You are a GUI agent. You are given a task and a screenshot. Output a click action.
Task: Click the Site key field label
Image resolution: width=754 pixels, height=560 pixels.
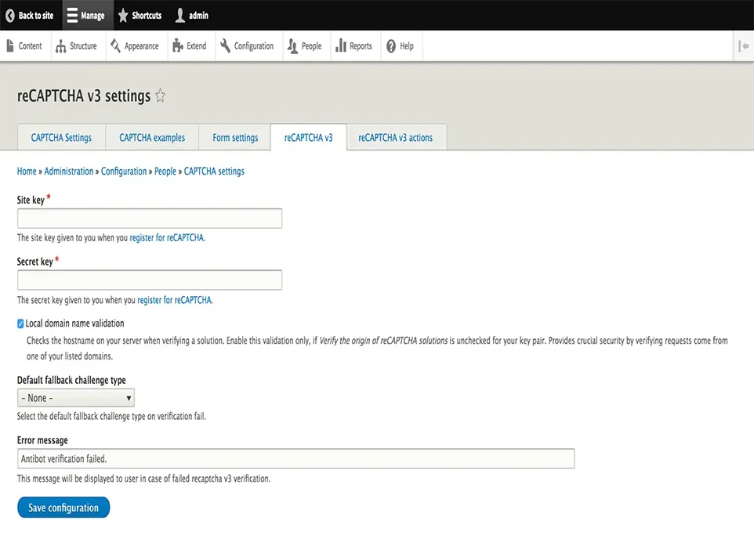(31, 200)
